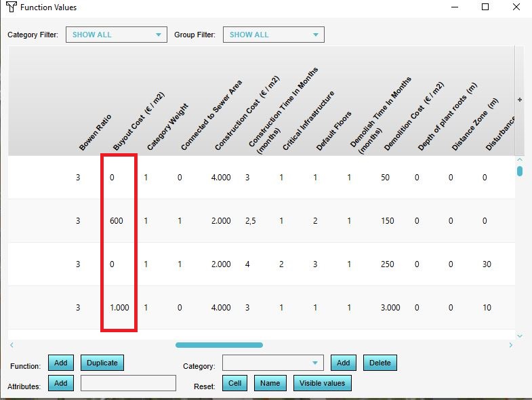Screen dimensions: 532x400
Task: Click the Attributes Add button
Action: point(60,383)
